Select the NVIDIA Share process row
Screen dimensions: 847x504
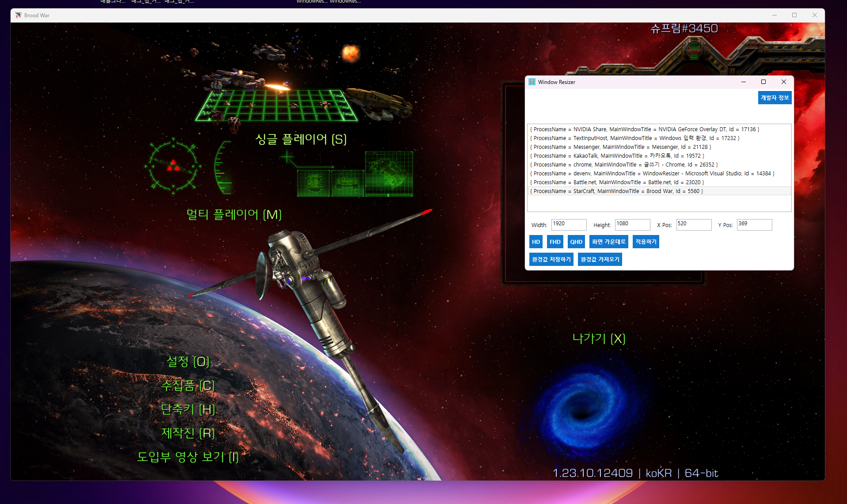click(x=659, y=129)
